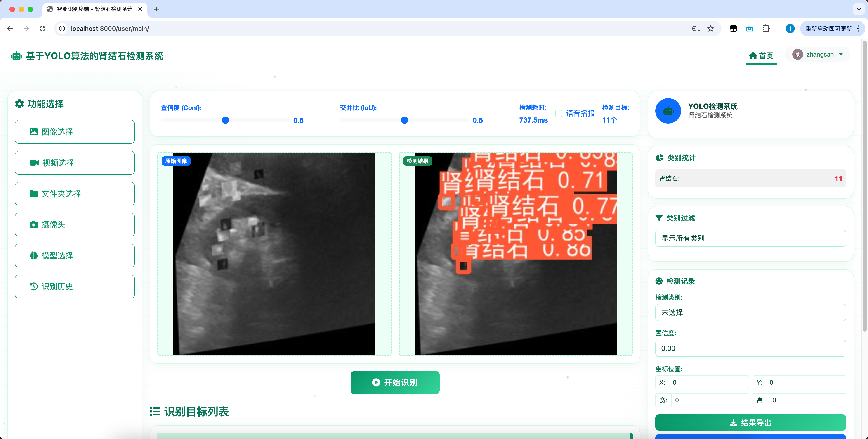Open the Chrome three-dot menu
Image resolution: width=868 pixels, height=439 pixels.
click(858, 29)
